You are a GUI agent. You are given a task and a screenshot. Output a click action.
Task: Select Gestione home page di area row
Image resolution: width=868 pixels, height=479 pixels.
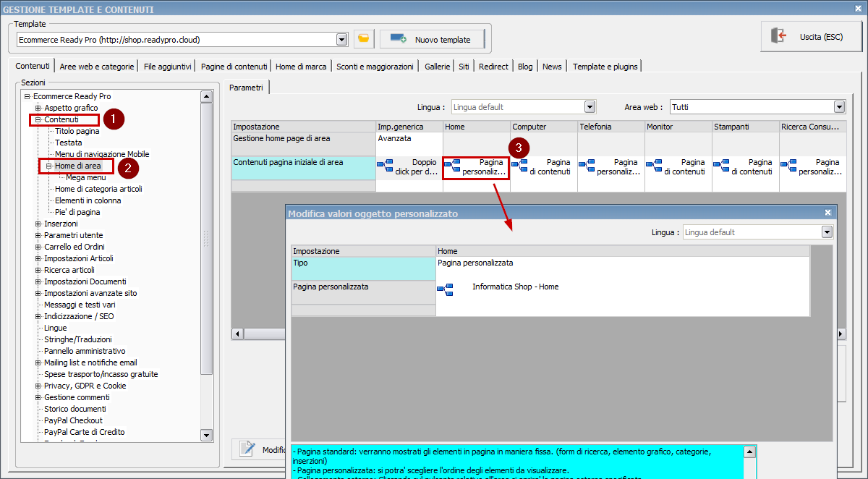coord(303,143)
